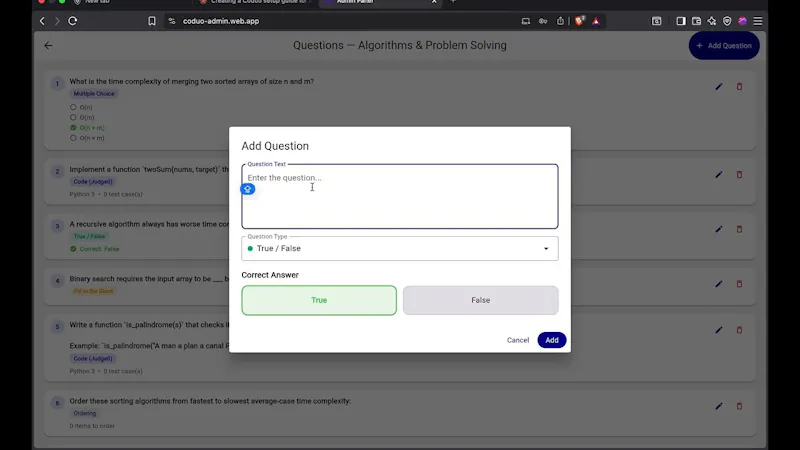Click the browser forward arrow
Screen dimensions: 800x450
[57, 21]
